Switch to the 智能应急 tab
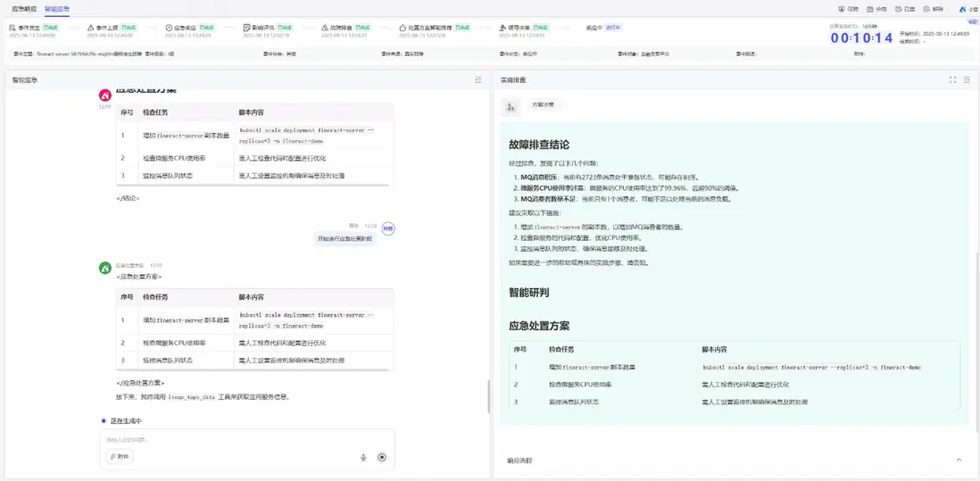The image size is (980, 481). coord(57,9)
